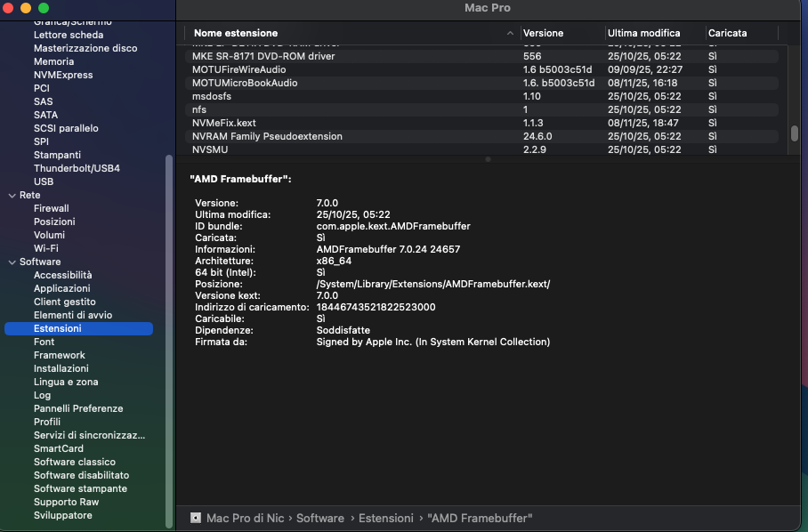Open Software stampante in sidebar

(80, 488)
